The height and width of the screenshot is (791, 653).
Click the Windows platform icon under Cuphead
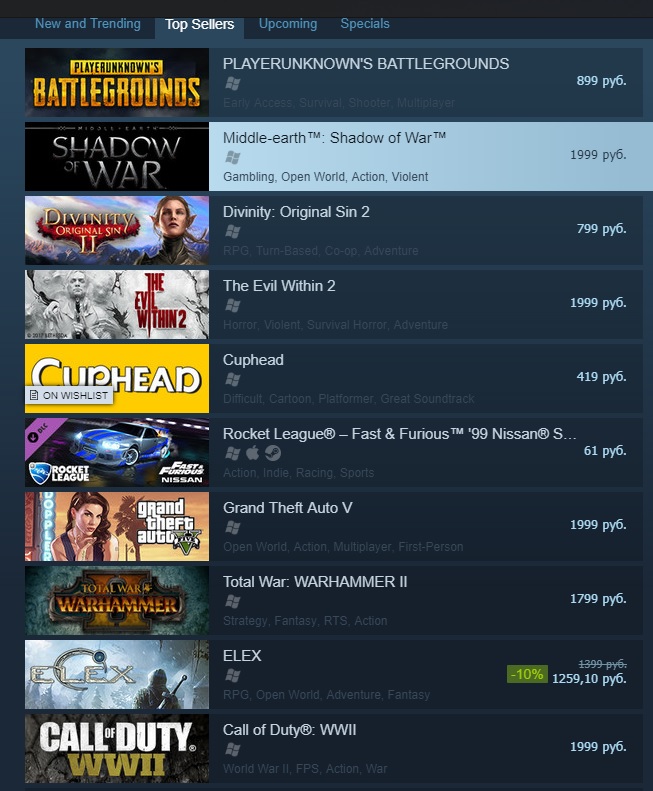232,379
